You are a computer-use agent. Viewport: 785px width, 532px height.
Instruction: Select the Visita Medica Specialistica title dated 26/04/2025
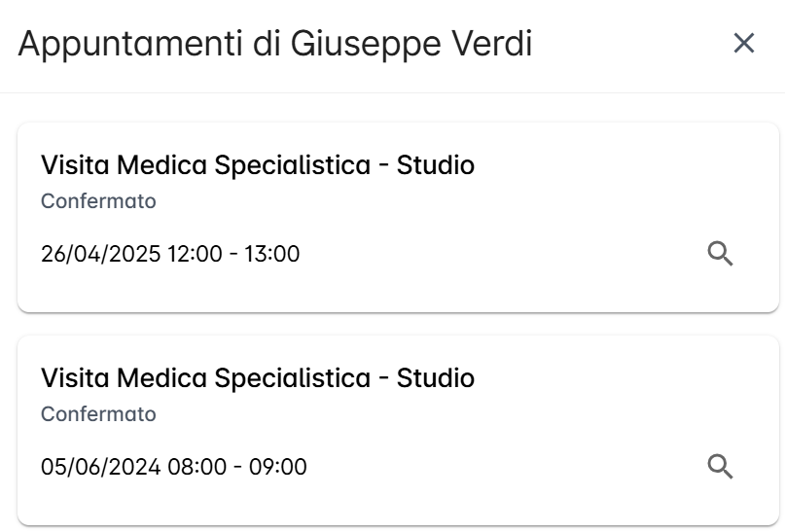tap(258, 164)
